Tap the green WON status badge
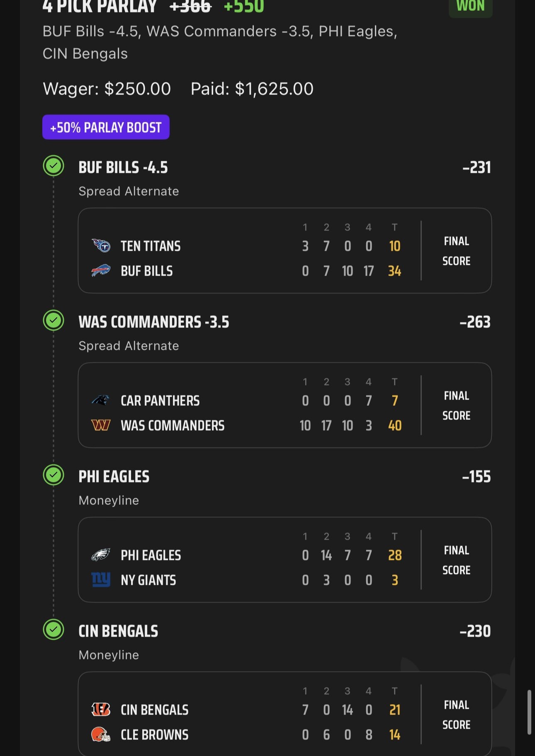The height and width of the screenshot is (756, 535). click(470, 6)
